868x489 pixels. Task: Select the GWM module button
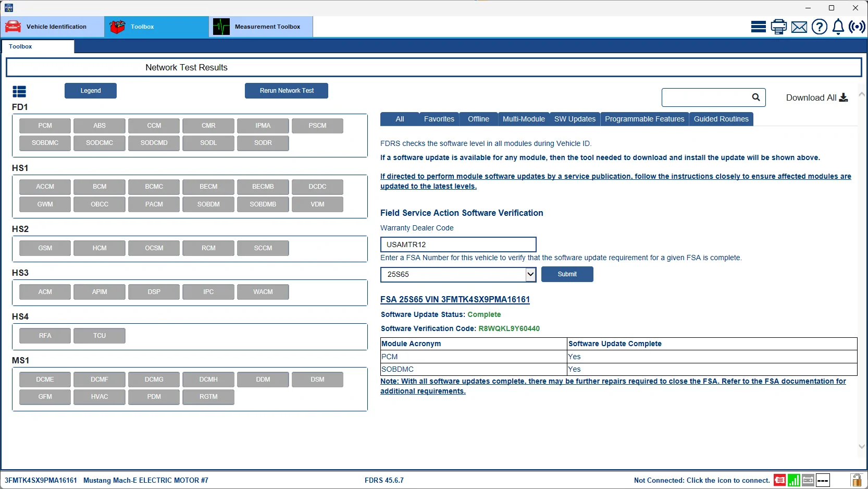click(x=45, y=204)
